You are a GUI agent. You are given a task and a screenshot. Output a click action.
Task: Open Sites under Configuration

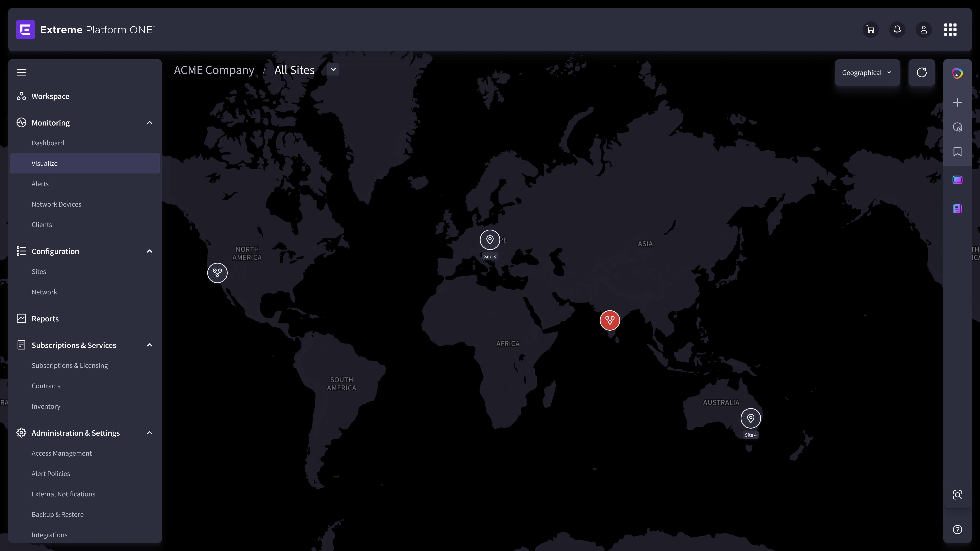[39, 272]
